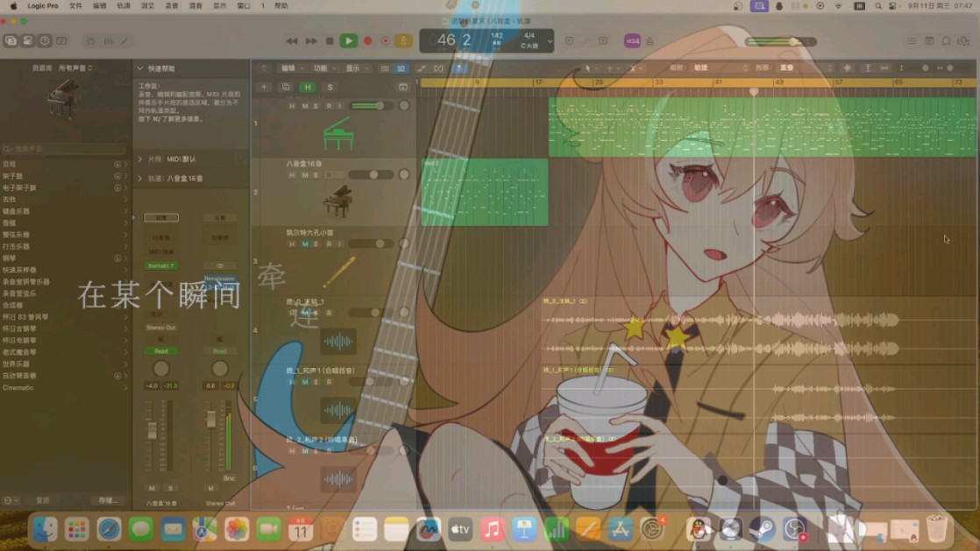980x551 pixels.
Task: Click the Rewind transport button
Action: pyautogui.click(x=292, y=41)
